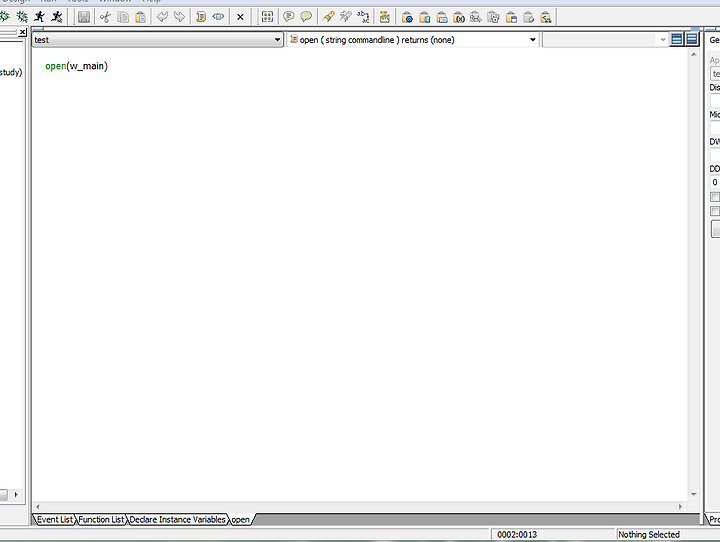
Task: Click the Copy icon
Action: click(123, 17)
